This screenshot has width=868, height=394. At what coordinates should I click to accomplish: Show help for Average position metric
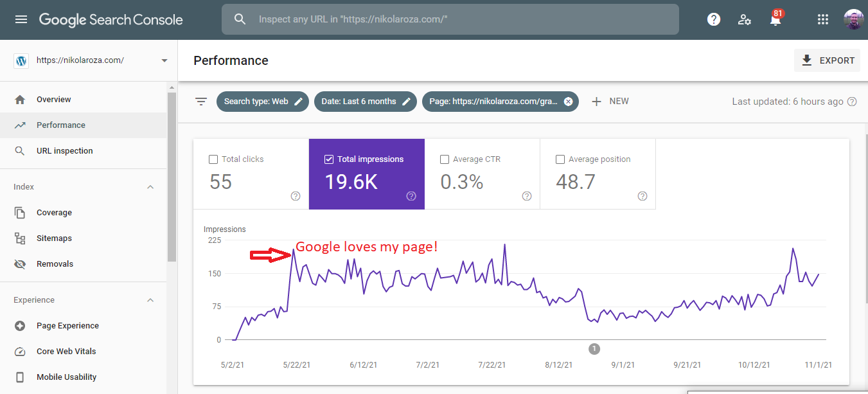[642, 196]
